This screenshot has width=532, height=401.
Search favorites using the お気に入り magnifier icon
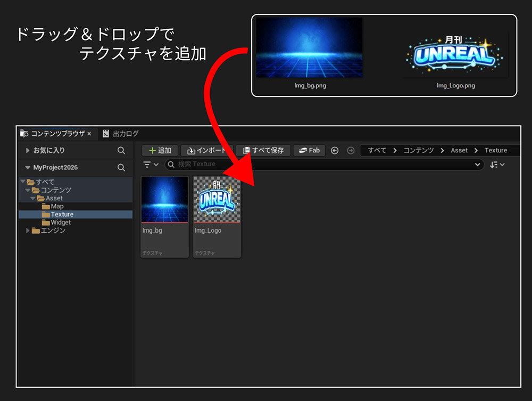[121, 151]
